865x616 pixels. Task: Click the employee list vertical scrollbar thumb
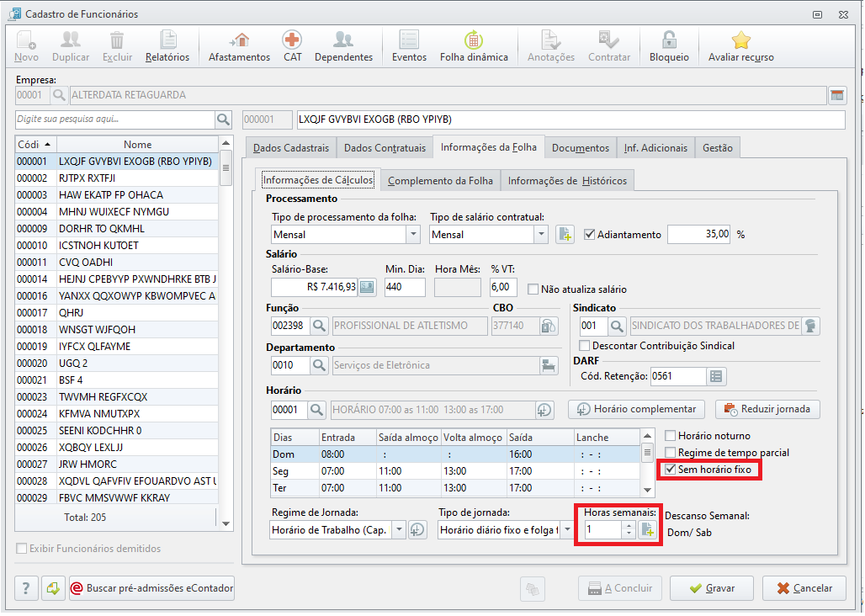click(x=226, y=168)
